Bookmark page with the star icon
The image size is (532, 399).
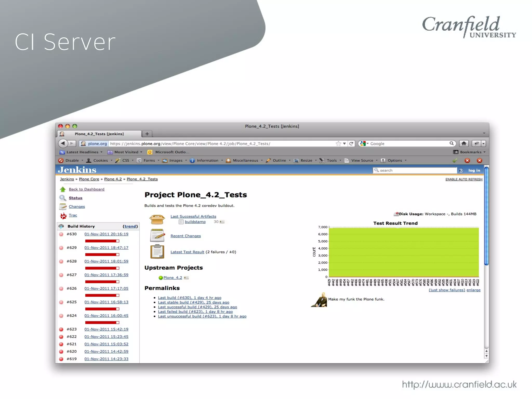(338, 143)
